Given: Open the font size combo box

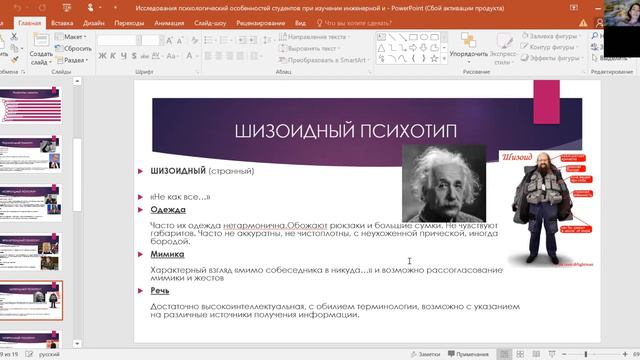Looking at the screenshot, I should (153, 40).
